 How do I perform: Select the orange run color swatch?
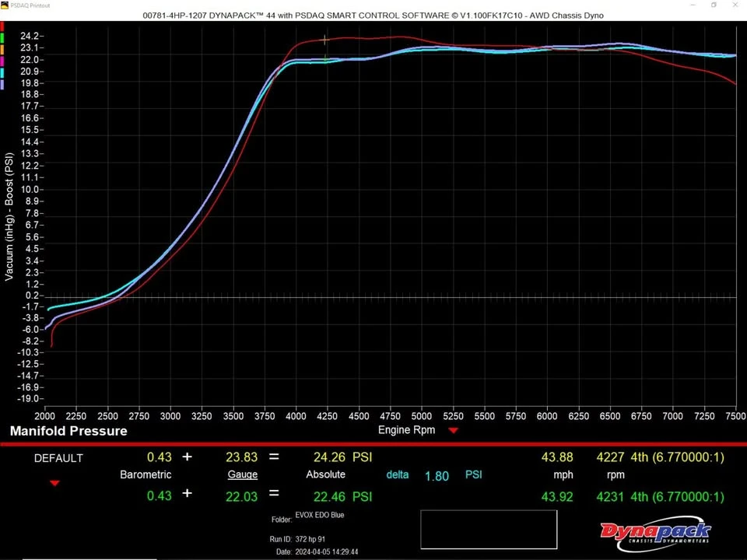click(x=2, y=50)
